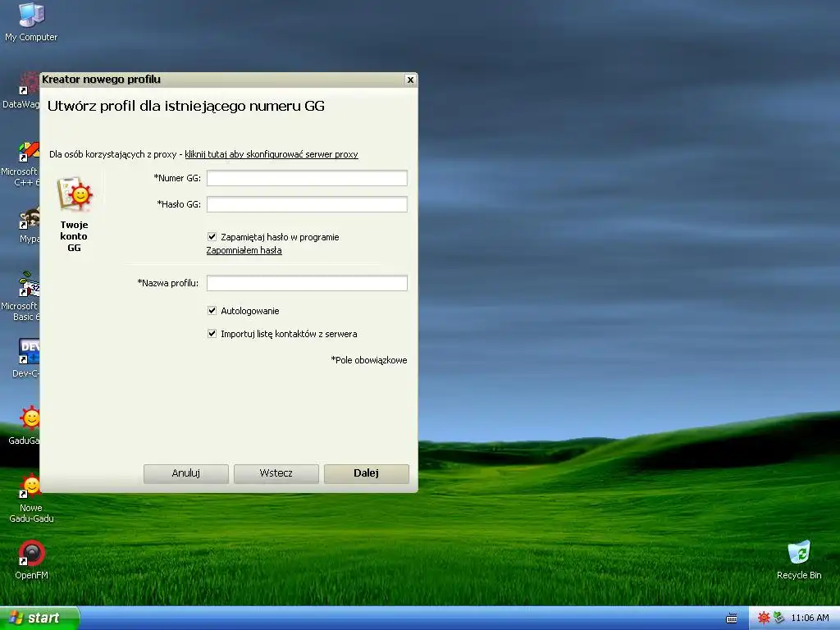
Task: Proceed with the Dalej button
Action: (x=367, y=473)
